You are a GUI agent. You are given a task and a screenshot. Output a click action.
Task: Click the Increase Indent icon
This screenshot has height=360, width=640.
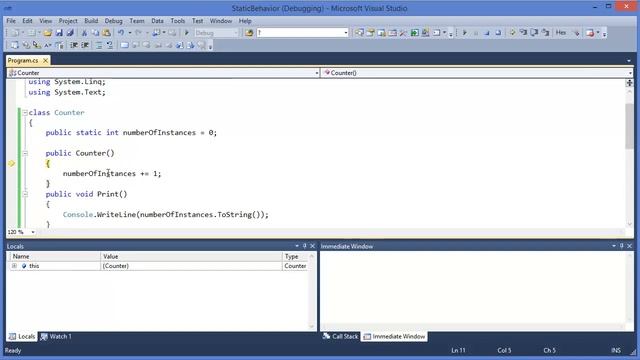[x=85, y=45]
